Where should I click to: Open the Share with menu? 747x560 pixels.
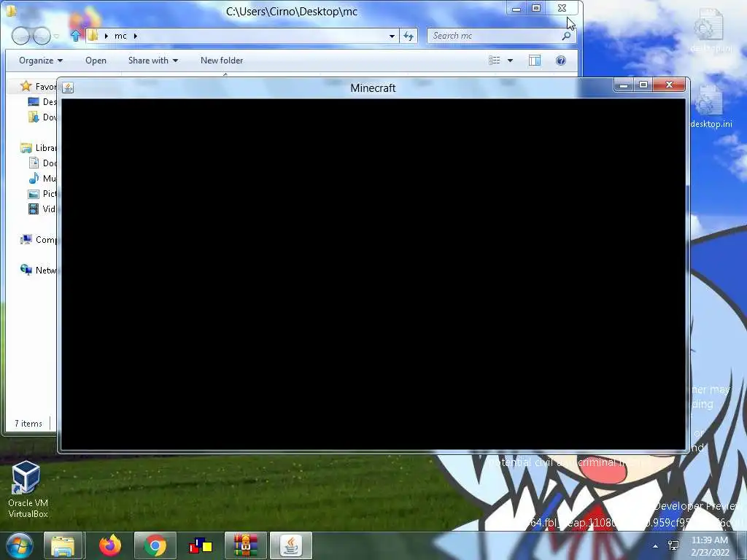[x=153, y=61]
